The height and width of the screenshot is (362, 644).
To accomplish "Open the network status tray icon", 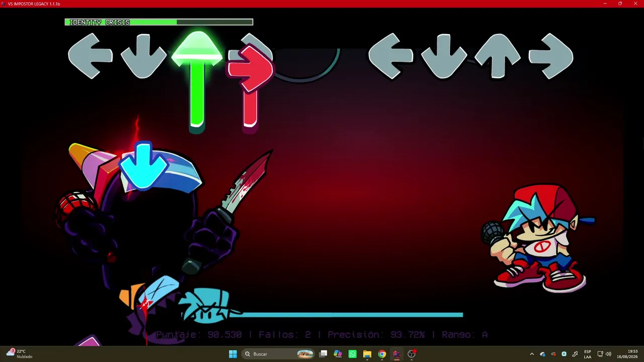I will click(600, 354).
